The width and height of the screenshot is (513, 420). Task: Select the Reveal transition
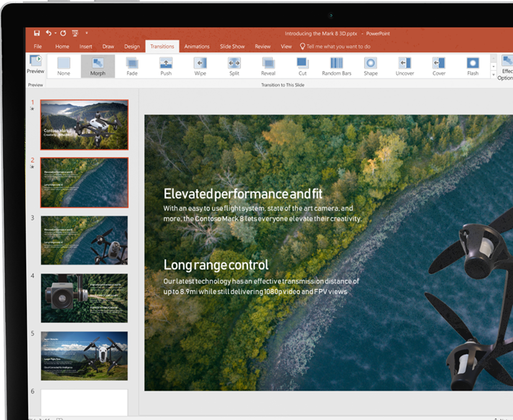pyautogui.click(x=268, y=67)
